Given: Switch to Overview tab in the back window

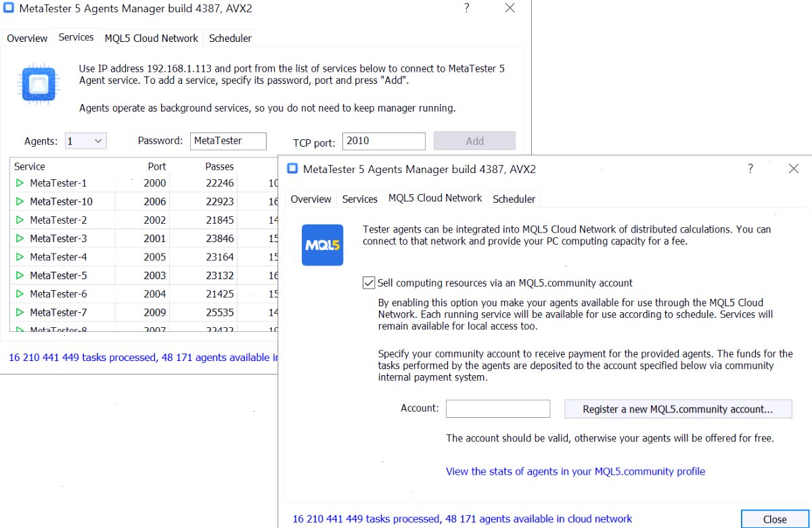Looking at the screenshot, I should (27, 39).
